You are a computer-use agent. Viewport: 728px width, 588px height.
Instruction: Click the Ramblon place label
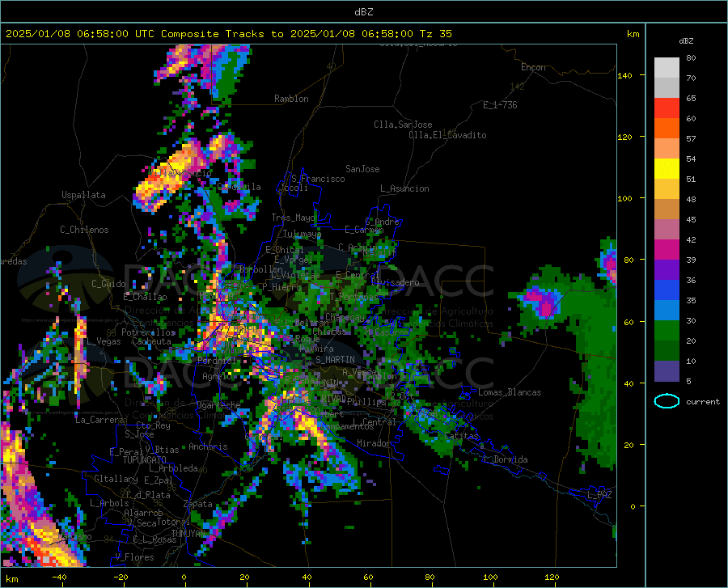291,99
